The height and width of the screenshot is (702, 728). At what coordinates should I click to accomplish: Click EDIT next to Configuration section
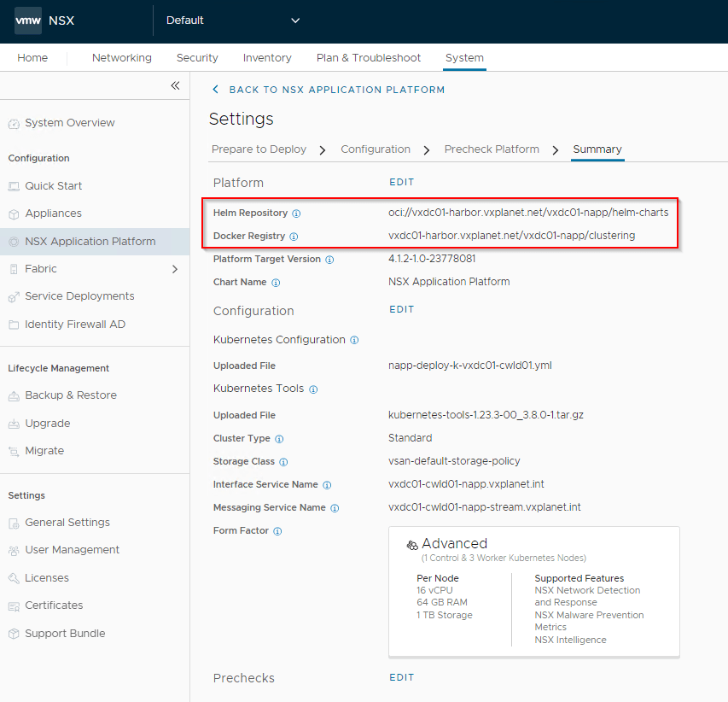click(x=402, y=309)
